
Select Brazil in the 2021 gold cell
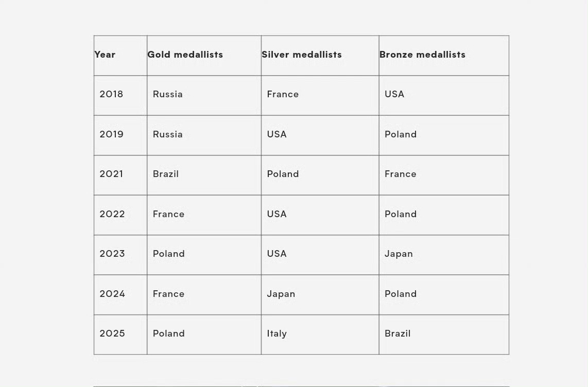coord(166,174)
